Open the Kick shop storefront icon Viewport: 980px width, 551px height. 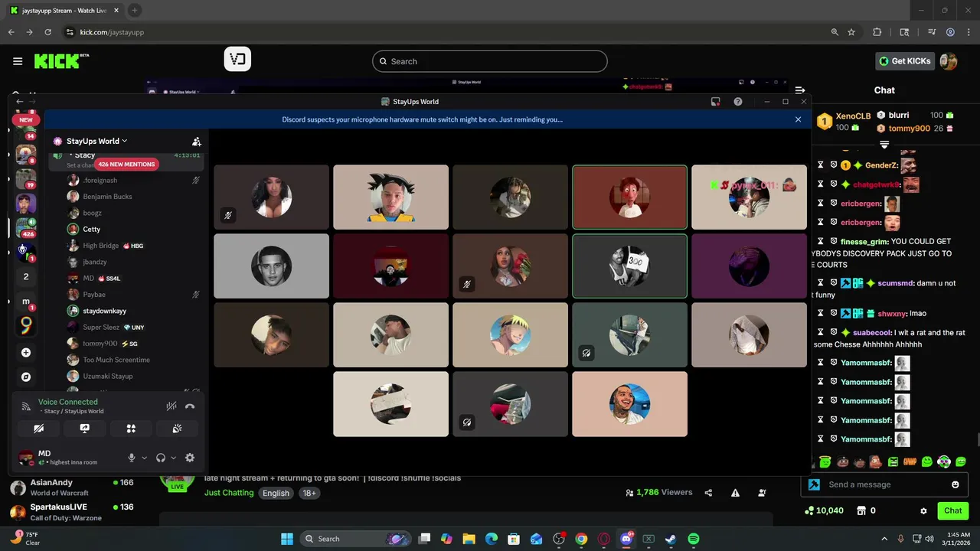click(861, 510)
